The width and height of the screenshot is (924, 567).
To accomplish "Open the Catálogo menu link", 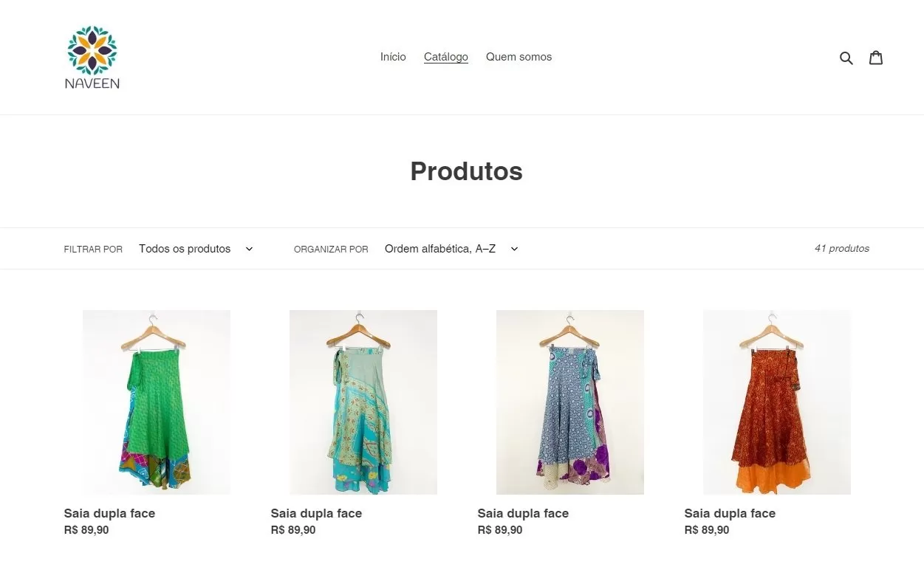I will pyautogui.click(x=446, y=57).
